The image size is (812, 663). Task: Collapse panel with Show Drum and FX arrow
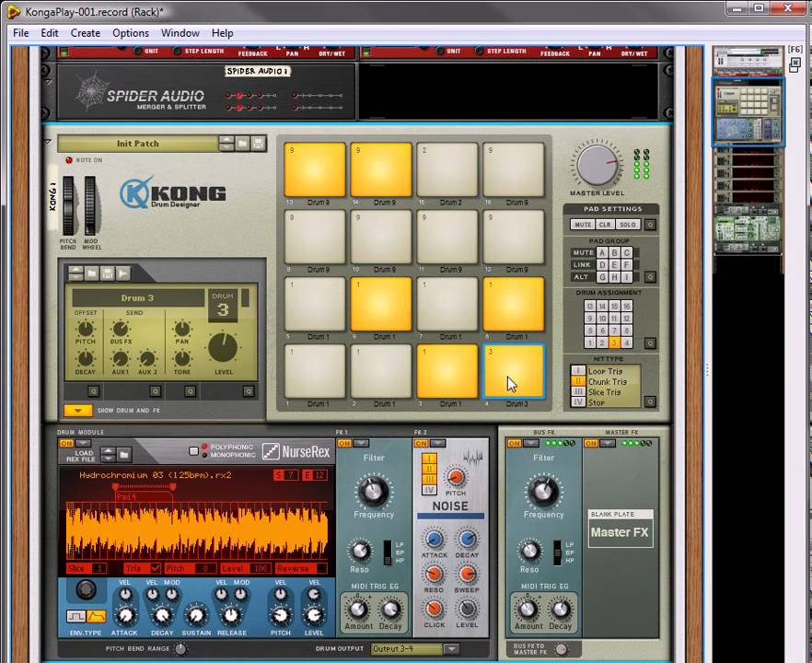[77, 411]
